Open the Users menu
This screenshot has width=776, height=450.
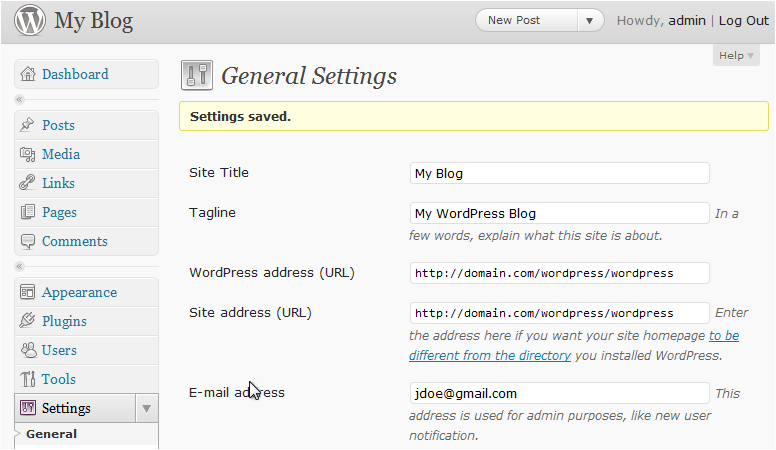59,350
